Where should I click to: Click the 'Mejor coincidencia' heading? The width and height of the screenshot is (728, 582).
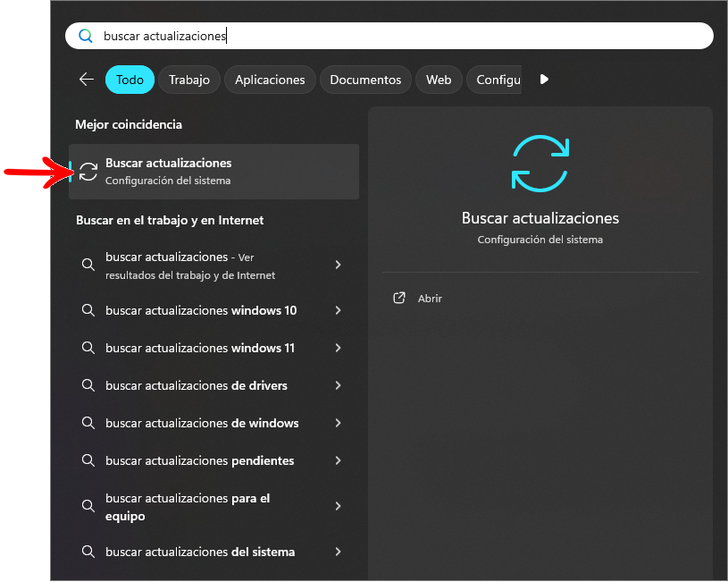pos(129,124)
